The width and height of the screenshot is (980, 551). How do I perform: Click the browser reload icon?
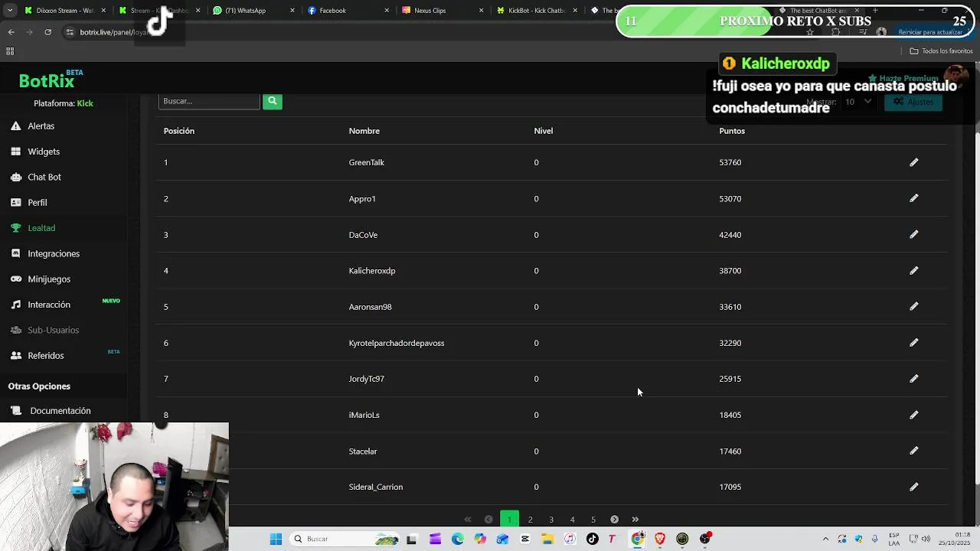47,32
